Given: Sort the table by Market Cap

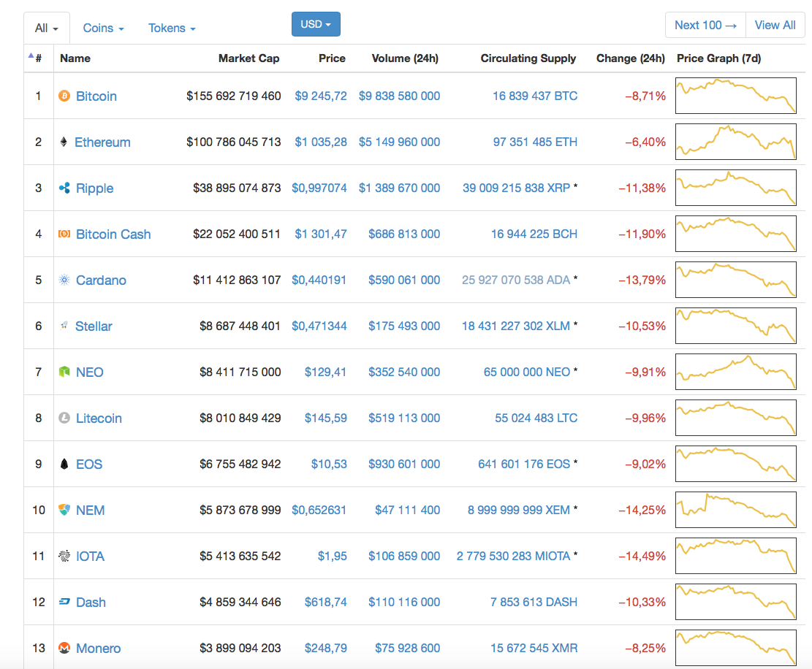Looking at the screenshot, I should tap(249, 58).
